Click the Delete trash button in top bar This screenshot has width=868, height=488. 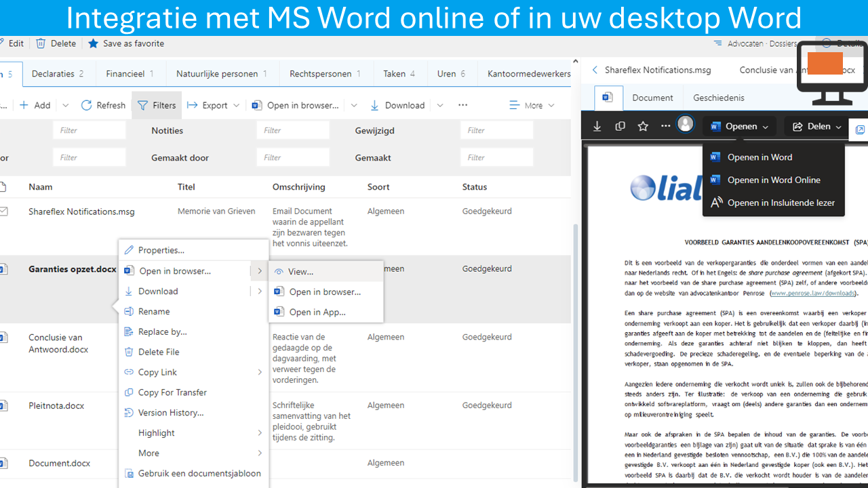point(56,43)
